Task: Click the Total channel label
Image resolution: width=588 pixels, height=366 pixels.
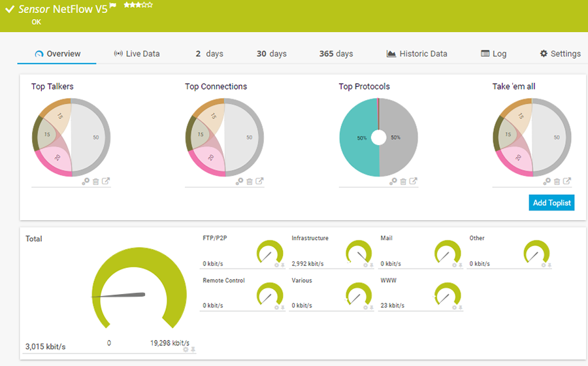Action: pos(34,239)
